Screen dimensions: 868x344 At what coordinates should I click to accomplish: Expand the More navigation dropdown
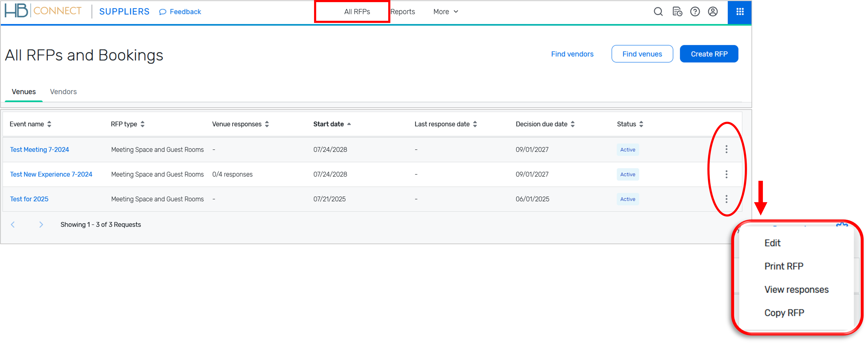point(445,11)
